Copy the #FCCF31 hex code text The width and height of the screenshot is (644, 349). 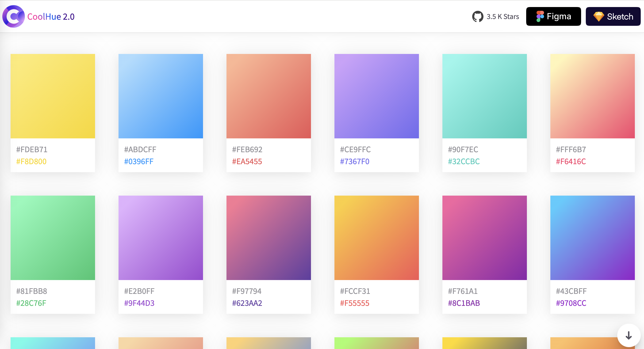pyautogui.click(x=355, y=291)
